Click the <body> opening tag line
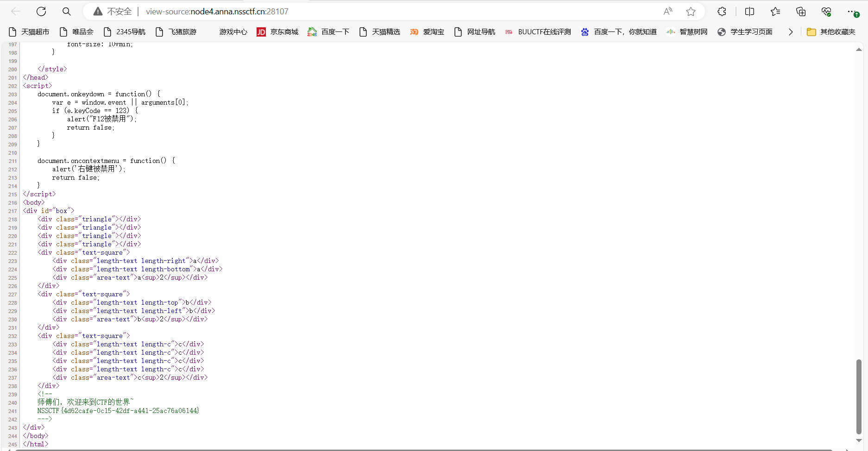Screen dimensions: 868x451 (x=34, y=202)
